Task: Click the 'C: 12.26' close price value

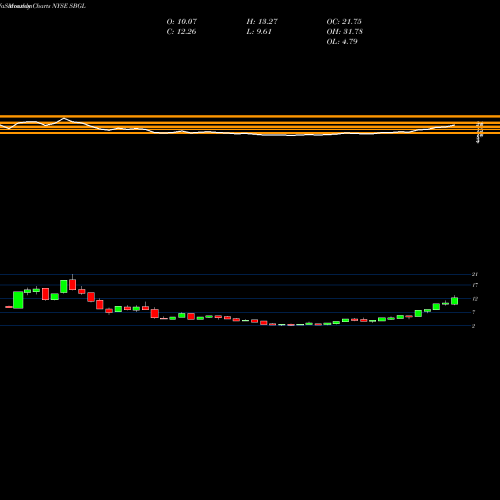Action: (181, 32)
